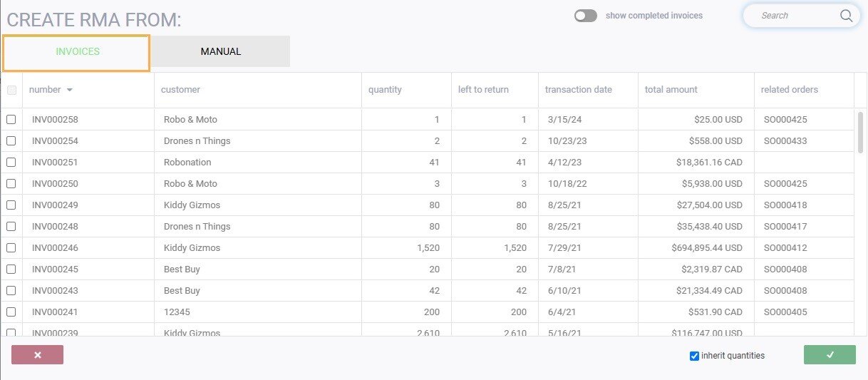Image resolution: width=868 pixels, height=380 pixels.
Task: Mark the INV000246 checkbox
Action: 11,248
